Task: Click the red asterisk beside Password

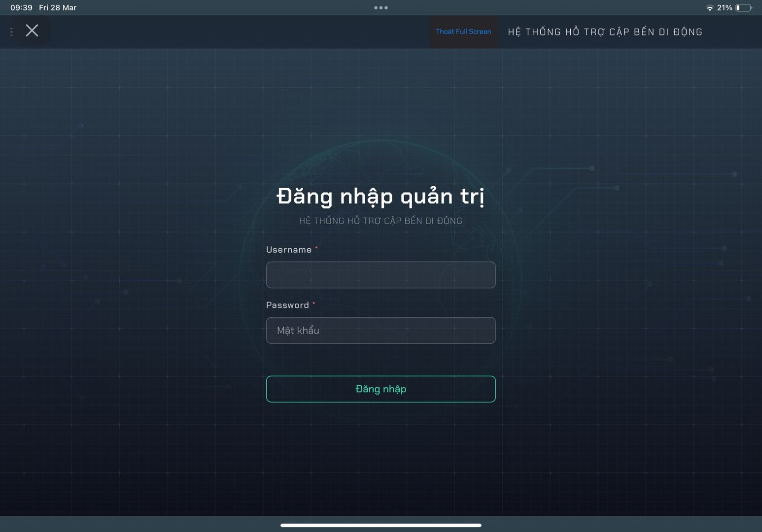Action: pyautogui.click(x=313, y=303)
